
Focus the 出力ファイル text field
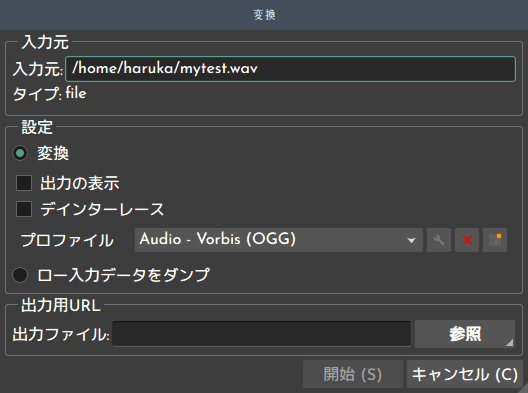262,334
